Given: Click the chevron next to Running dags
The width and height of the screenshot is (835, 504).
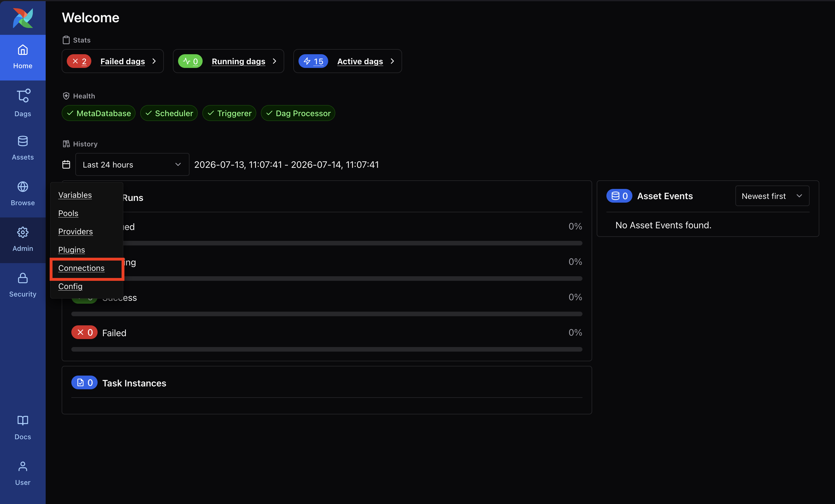Looking at the screenshot, I should pos(275,61).
